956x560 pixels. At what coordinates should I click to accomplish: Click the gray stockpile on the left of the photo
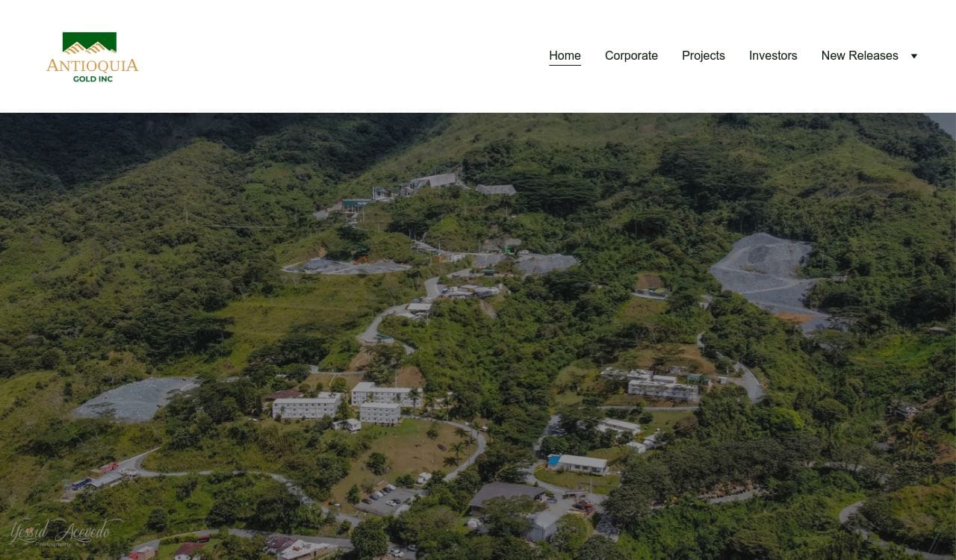(136, 398)
